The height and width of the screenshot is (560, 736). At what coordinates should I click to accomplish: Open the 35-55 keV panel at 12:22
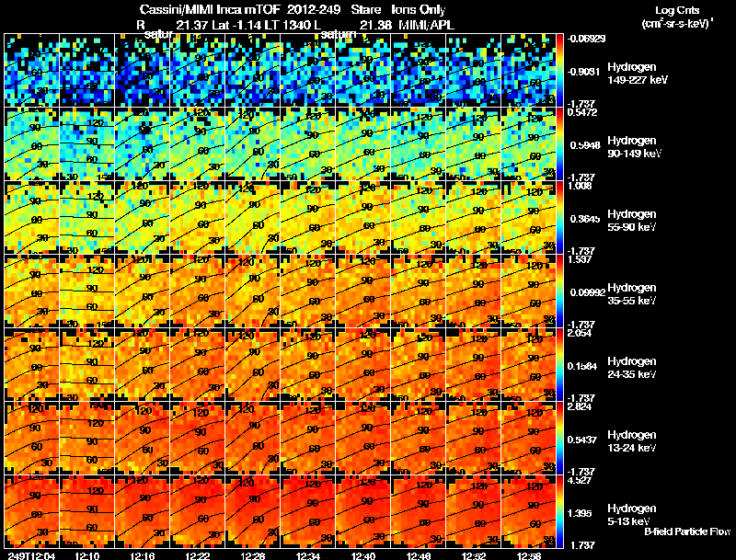(198, 291)
